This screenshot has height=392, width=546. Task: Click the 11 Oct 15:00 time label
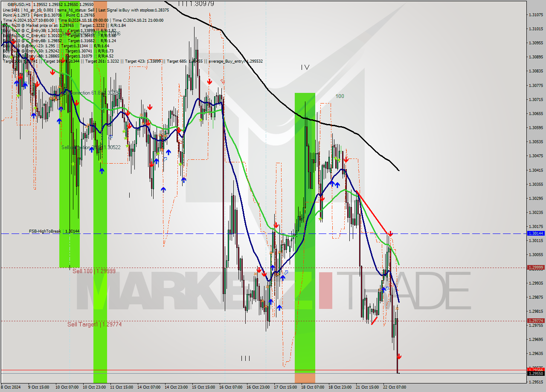click(x=122, y=387)
